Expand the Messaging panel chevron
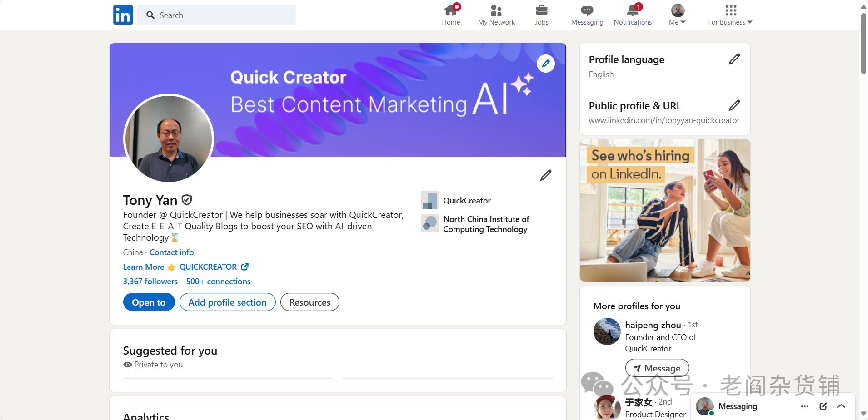The height and width of the screenshot is (420, 868). tap(841, 406)
